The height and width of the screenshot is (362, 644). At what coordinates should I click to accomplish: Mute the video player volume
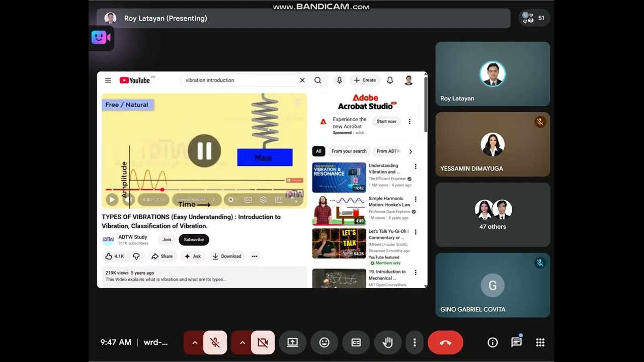point(128,200)
